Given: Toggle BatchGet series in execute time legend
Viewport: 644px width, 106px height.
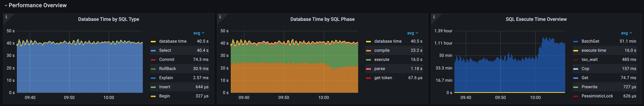Looking at the screenshot, I should tap(590, 41).
